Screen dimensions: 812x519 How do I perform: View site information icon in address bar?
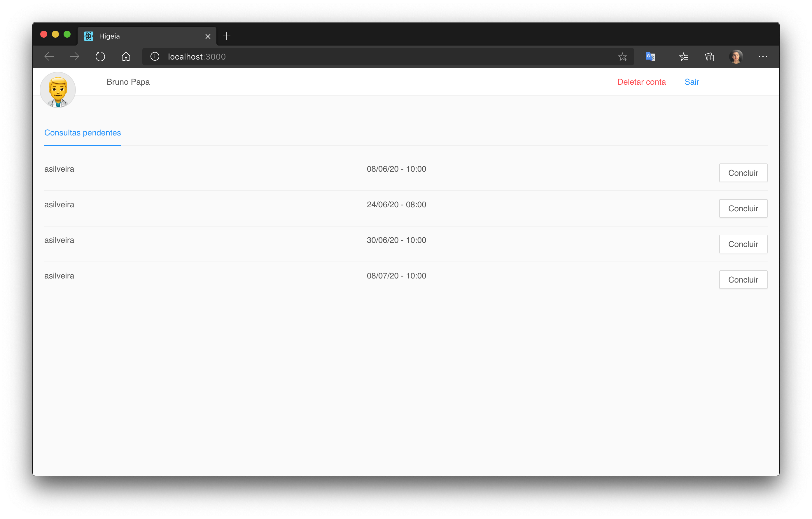coord(155,57)
